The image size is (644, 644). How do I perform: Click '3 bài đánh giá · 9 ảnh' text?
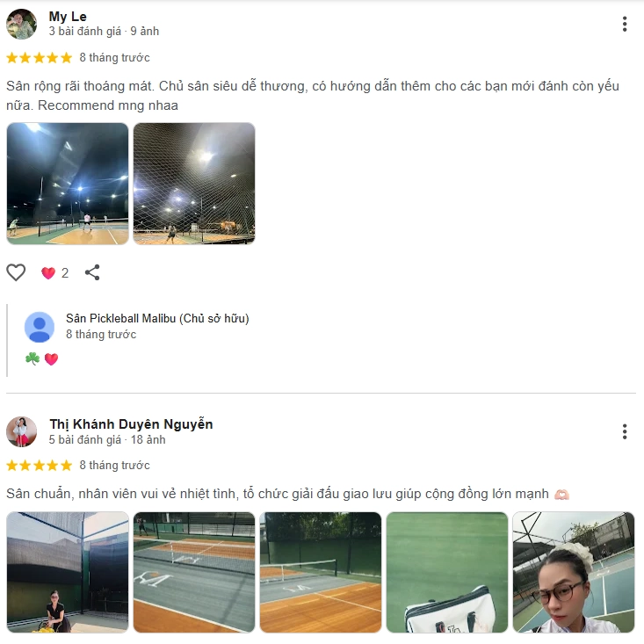pyautogui.click(x=104, y=32)
